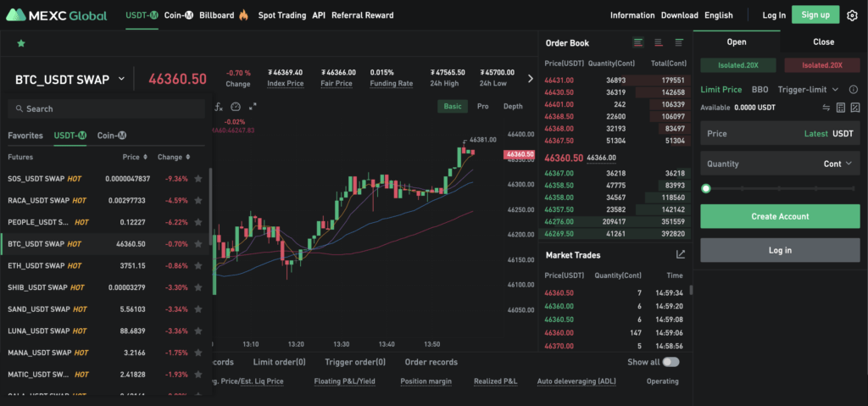Click the order quantity slider handle
The width and height of the screenshot is (868, 406).
coord(706,189)
